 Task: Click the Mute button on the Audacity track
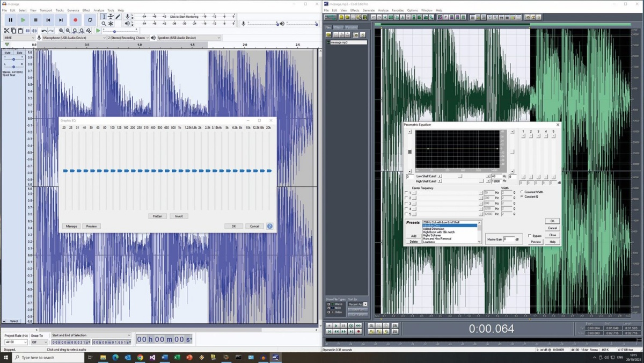tap(8, 53)
